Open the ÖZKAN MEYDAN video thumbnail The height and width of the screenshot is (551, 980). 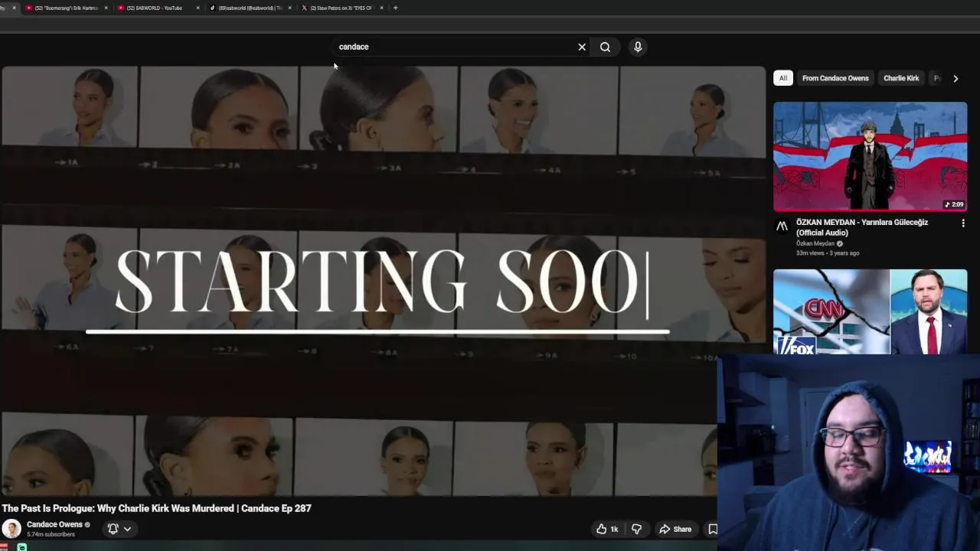click(870, 157)
